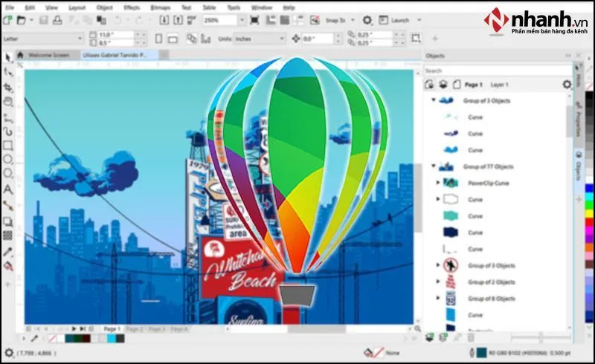Switch to the Welcome Screen tab
Screen dimensions: 595x364
(48, 55)
